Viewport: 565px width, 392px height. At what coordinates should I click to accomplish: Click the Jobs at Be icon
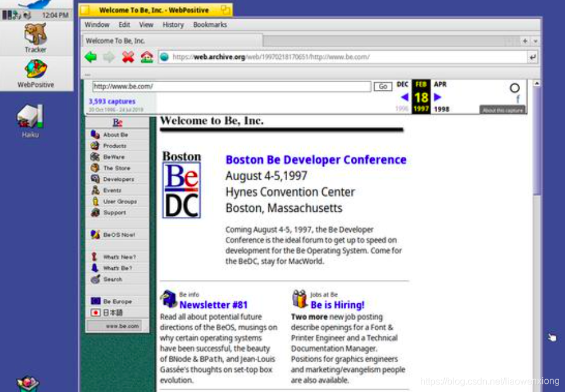tap(299, 299)
